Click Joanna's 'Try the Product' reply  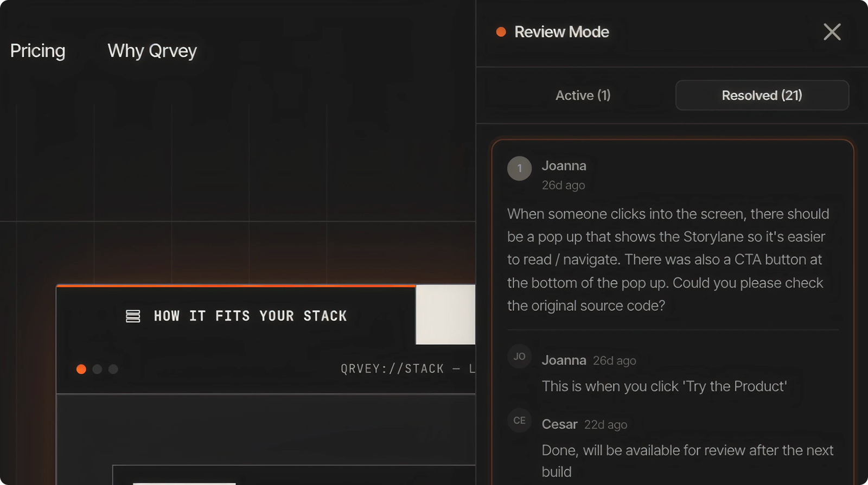[664, 386]
